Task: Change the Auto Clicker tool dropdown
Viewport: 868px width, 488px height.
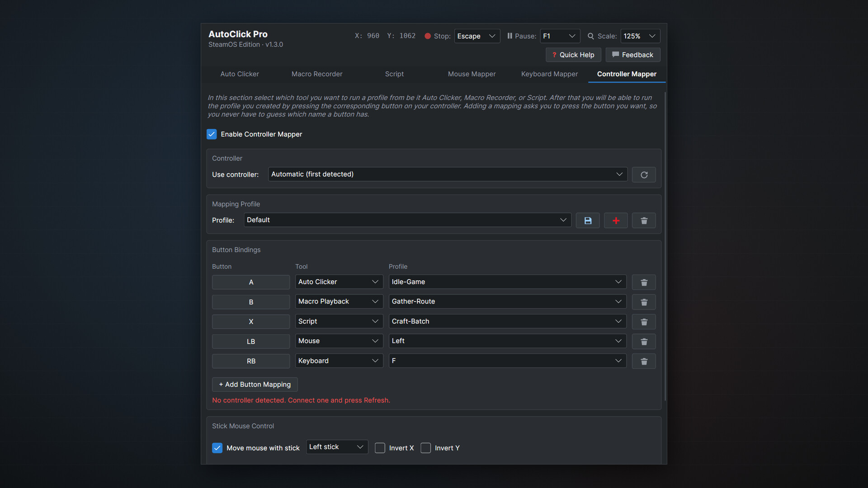Action: [x=339, y=282]
